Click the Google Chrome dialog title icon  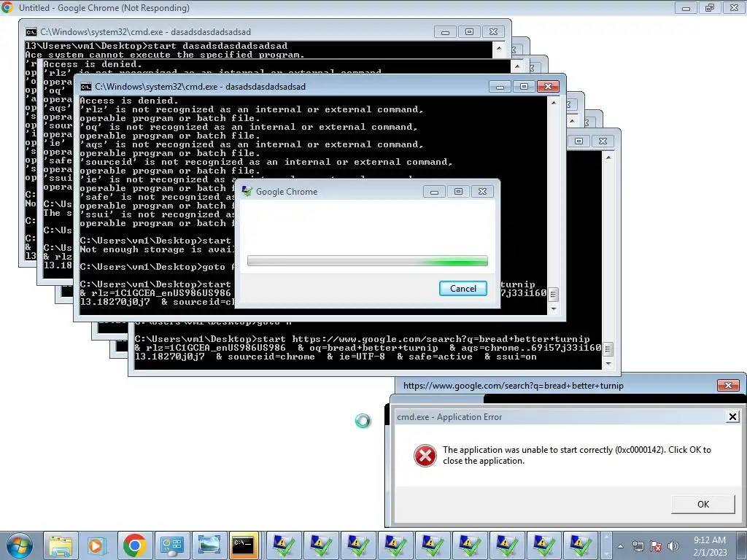point(247,192)
